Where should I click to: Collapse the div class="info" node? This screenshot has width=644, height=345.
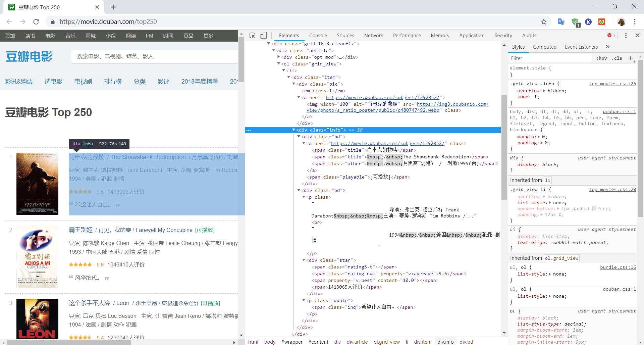[x=293, y=130]
